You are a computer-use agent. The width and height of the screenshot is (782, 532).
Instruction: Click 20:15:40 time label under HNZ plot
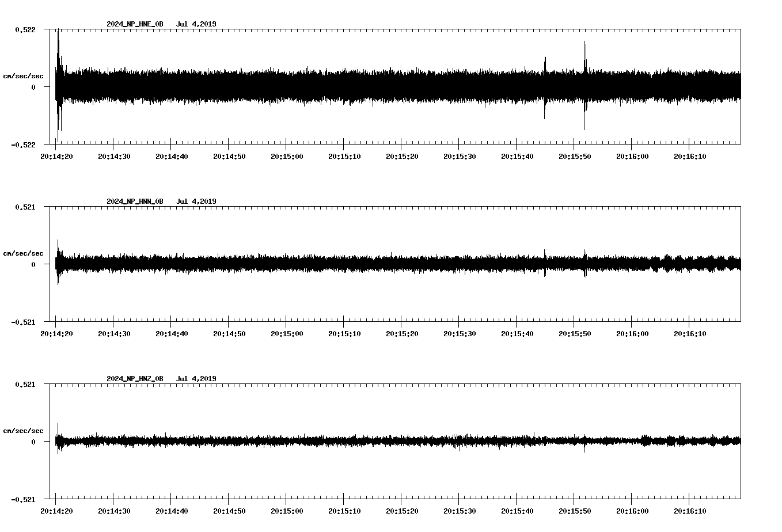[x=517, y=511]
